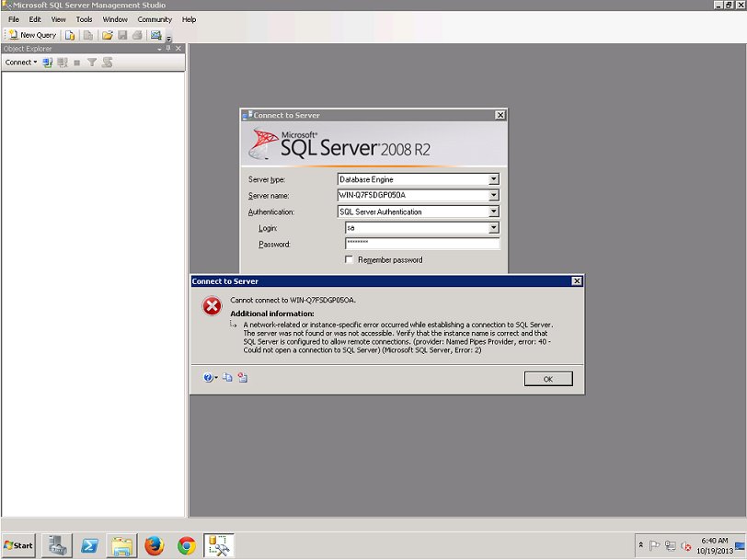The height and width of the screenshot is (560, 747).
Task: Click the Copy message text icon
Action: [x=228, y=378]
